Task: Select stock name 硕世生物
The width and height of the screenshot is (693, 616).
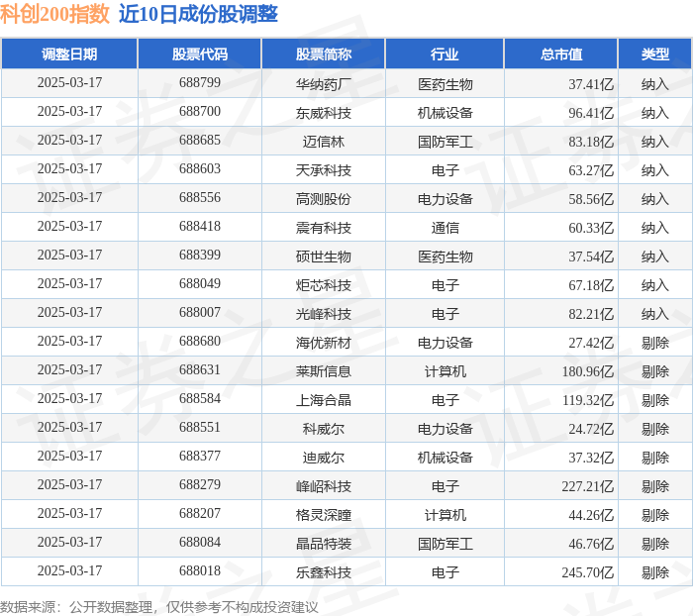Action: tap(324, 257)
